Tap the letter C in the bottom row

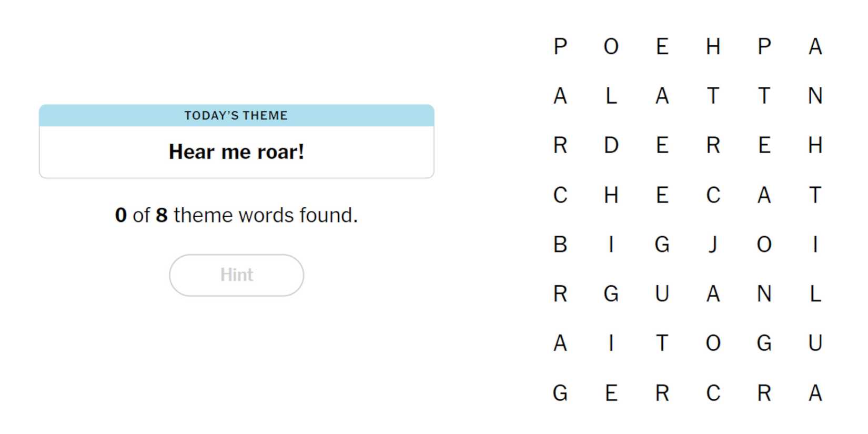coord(713,393)
